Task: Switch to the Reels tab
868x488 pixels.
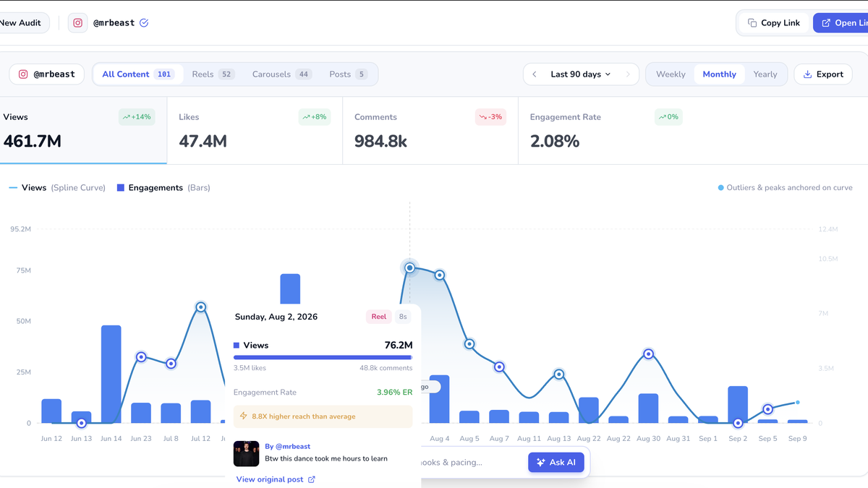Action: [x=213, y=74]
